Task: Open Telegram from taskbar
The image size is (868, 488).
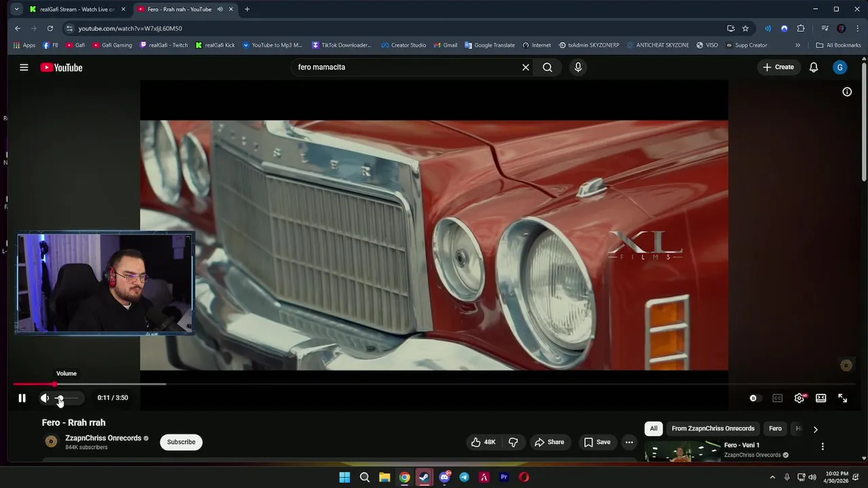Action: coord(464,477)
